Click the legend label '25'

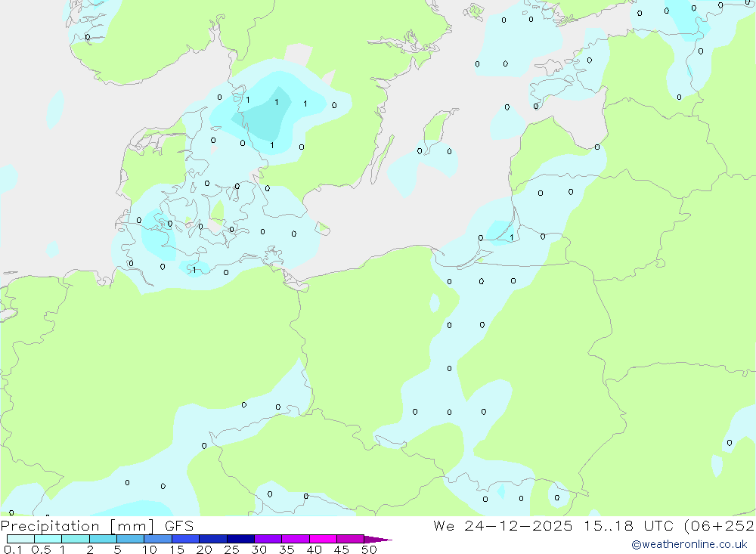point(232,549)
